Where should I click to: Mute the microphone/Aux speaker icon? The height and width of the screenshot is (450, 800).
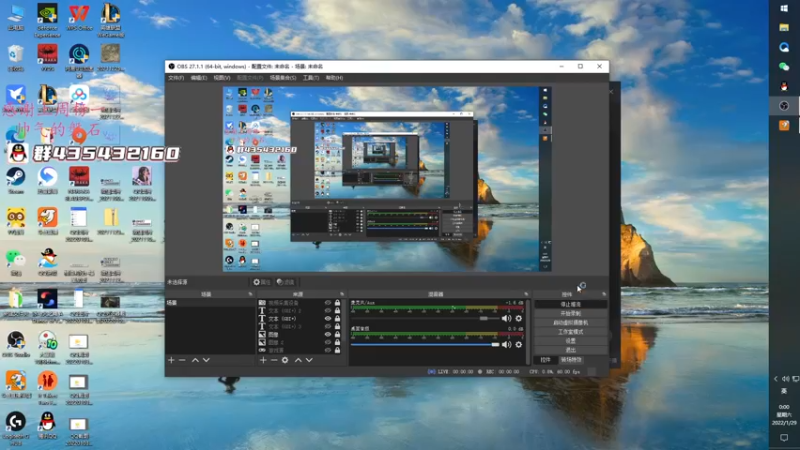click(x=506, y=318)
